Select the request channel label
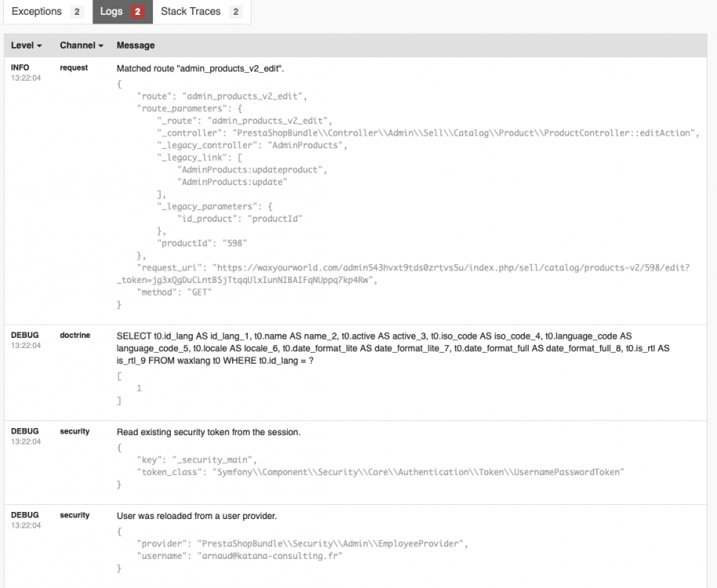Screen dimensions: 717x588 pyautogui.click(x=74, y=68)
